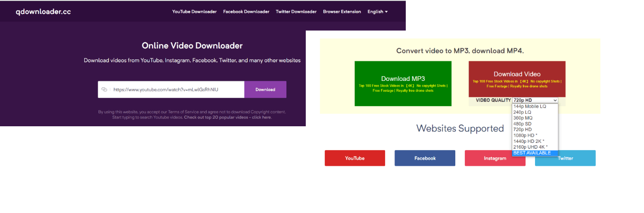Open Facebook Downloader nav link
This screenshot has width=644, height=213.
pos(246,12)
